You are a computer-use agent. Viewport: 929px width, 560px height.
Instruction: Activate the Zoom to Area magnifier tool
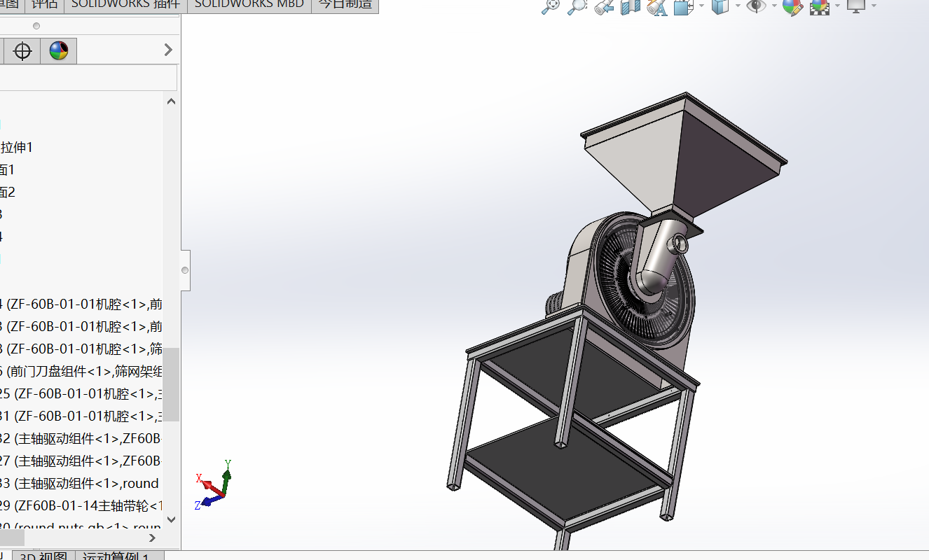pos(577,7)
